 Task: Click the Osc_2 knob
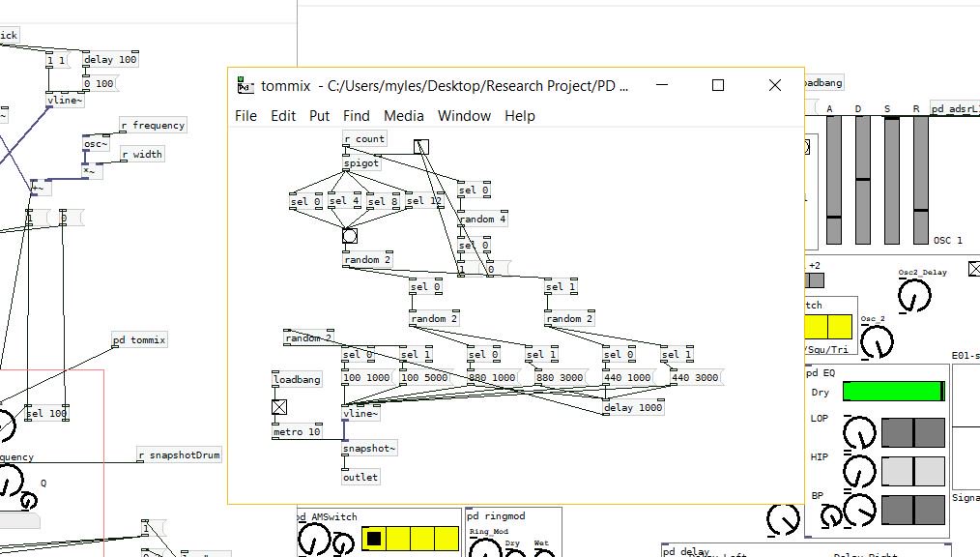pyautogui.click(x=877, y=342)
